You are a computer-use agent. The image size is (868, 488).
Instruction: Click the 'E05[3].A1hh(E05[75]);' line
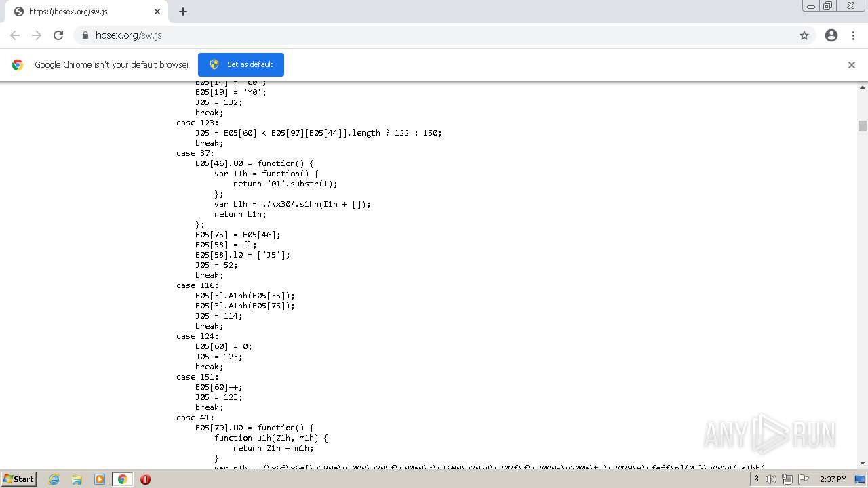coord(245,306)
